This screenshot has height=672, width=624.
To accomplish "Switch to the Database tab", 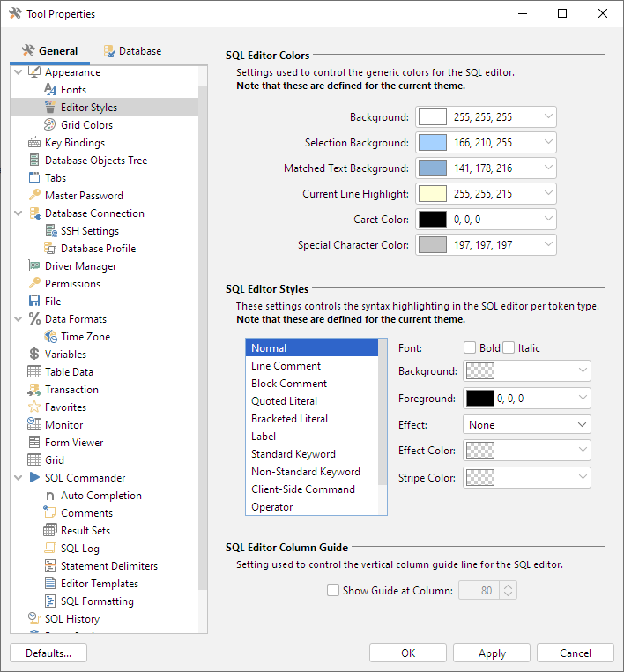I will pyautogui.click(x=132, y=51).
